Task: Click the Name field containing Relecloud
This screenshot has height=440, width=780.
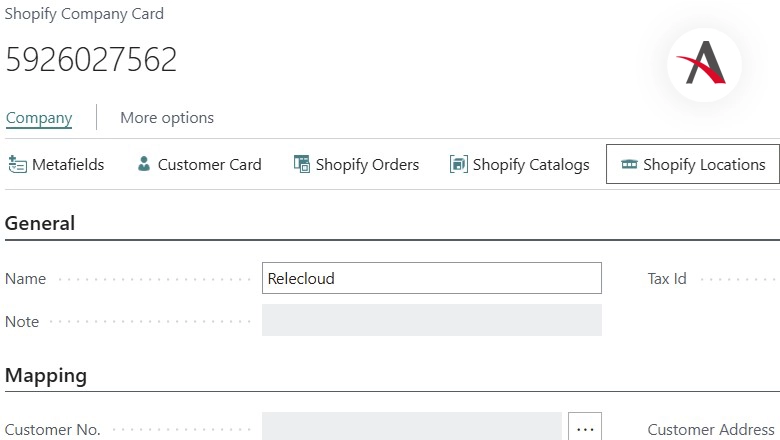Action: 432,279
